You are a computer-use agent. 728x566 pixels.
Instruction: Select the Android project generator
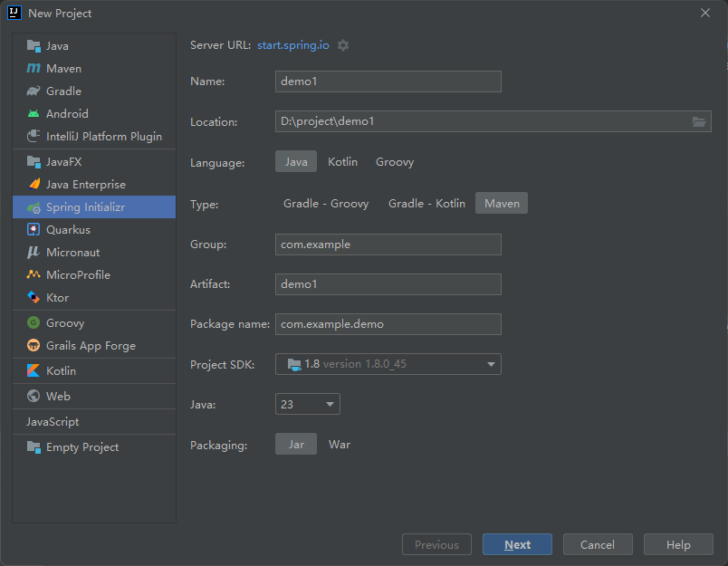click(67, 114)
